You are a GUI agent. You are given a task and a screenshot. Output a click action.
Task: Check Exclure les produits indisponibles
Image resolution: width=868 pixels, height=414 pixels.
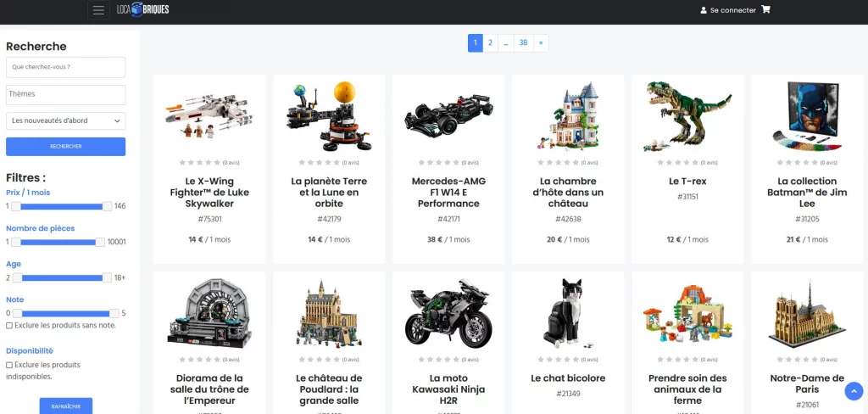click(8, 366)
